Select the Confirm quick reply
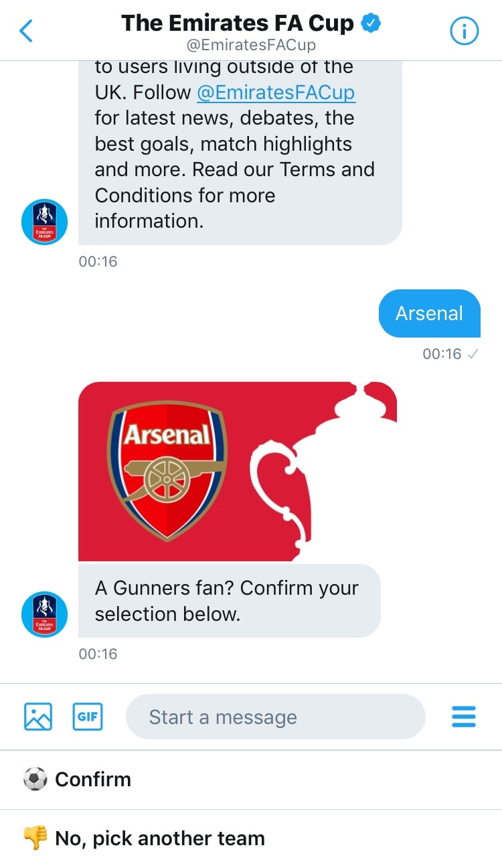Image resolution: width=502 pixels, height=868 pixels. tap(94, 779)
